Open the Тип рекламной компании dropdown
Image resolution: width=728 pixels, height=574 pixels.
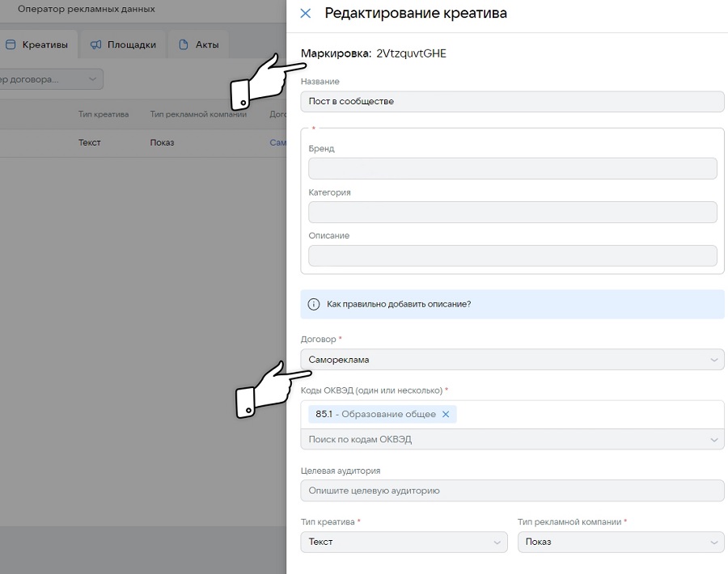pos(713,542)
